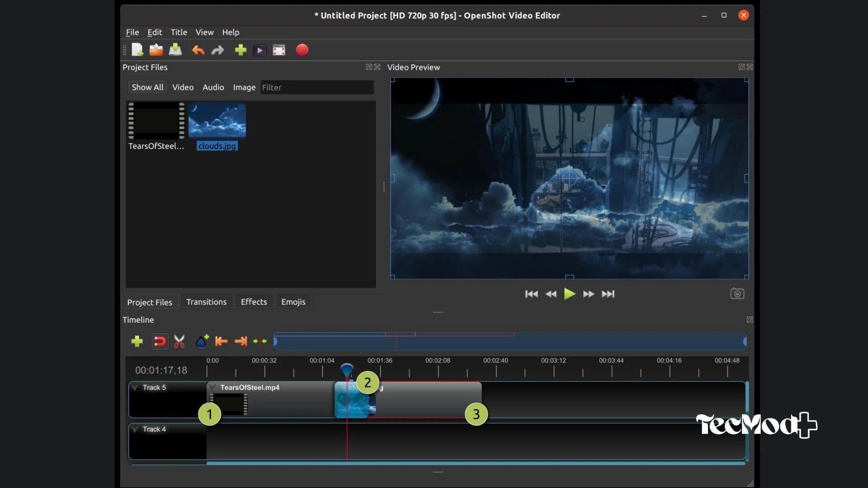The image size is (868, 488).
Task: Click the Add Track plus icon
Action: [x=137, y=341]
